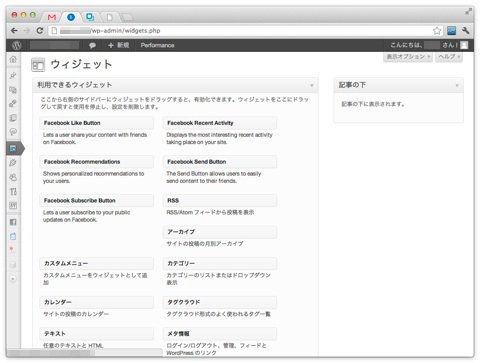Click the blurred site name in admin bar
Screen dimensions: 480x363
click(54, 45)
